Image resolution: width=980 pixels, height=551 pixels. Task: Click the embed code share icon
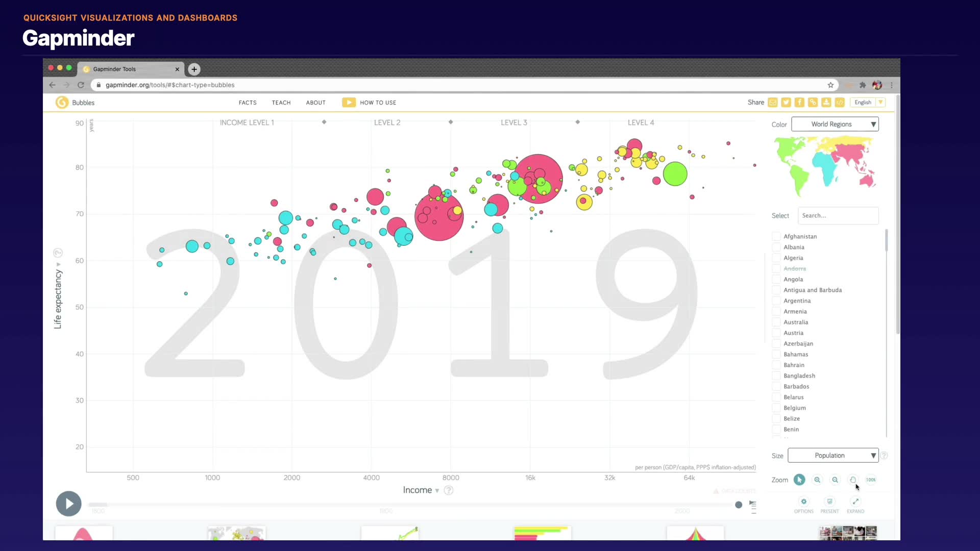click(x=840, y=103)
